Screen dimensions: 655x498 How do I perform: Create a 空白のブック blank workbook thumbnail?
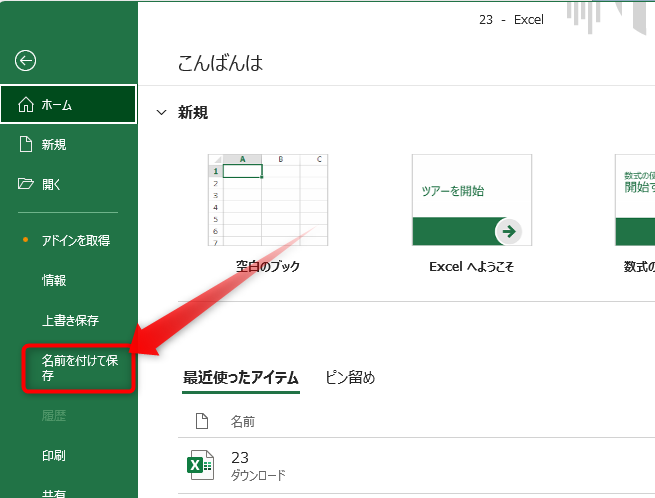pyautogui.click(x=268, y=200)
